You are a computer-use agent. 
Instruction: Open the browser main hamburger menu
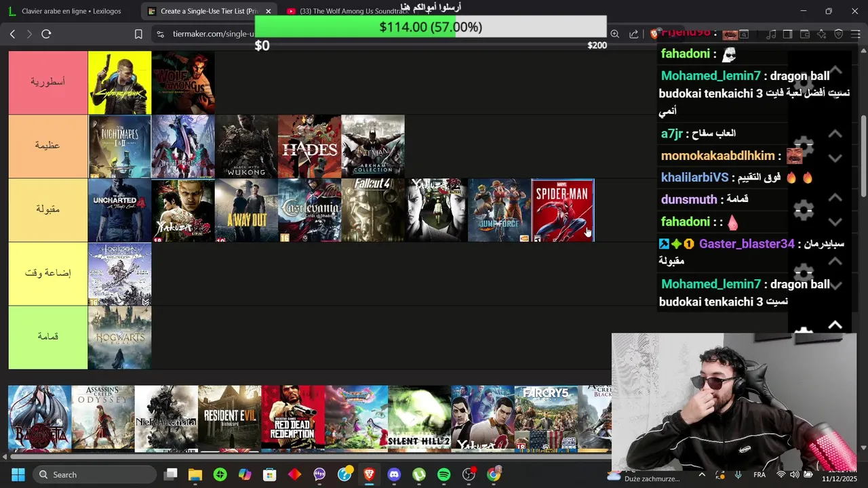[x=856, y=34]
